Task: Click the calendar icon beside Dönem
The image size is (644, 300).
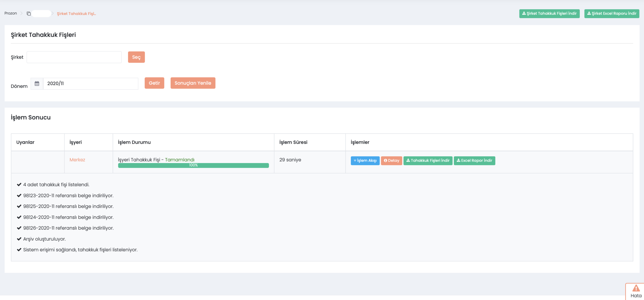Action: click(x=37, y=84)
